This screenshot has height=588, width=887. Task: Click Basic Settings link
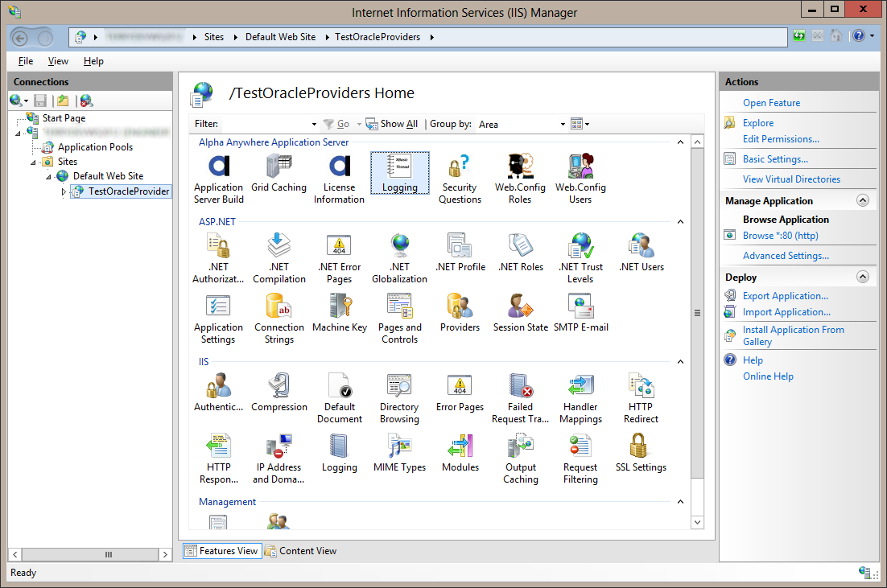[775, 159]
